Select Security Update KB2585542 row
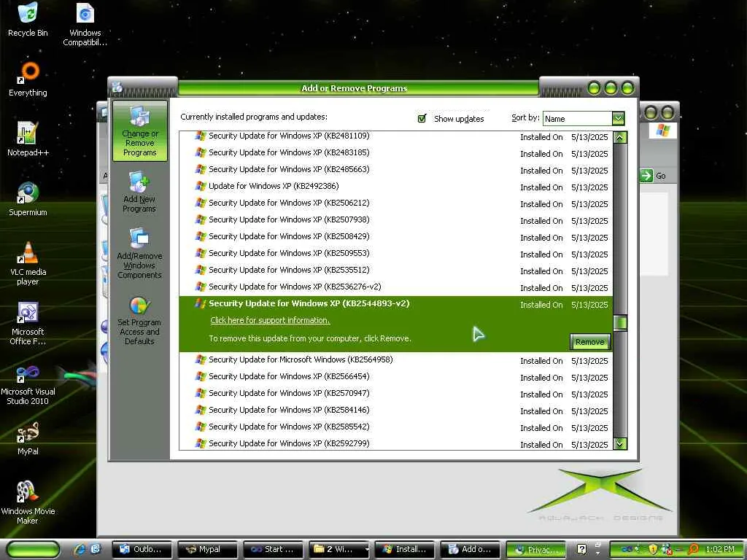Viewport: 747px width, 560px height. [396, 427]
